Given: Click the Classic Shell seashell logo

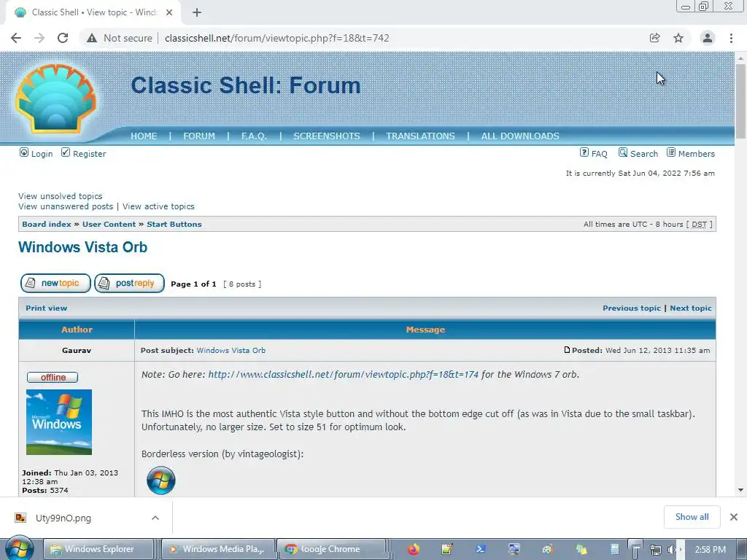Looking at the screenshot, I should [x=55, y=98].
